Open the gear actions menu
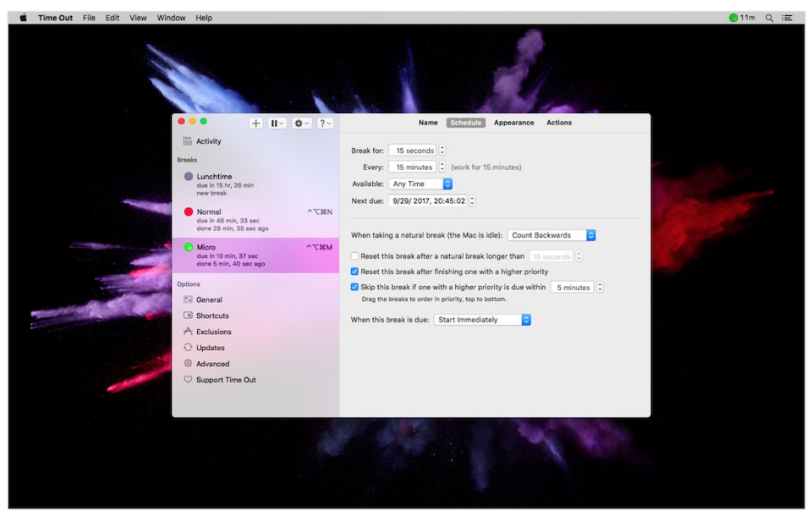The image size is (812, 516). (301, 124)
